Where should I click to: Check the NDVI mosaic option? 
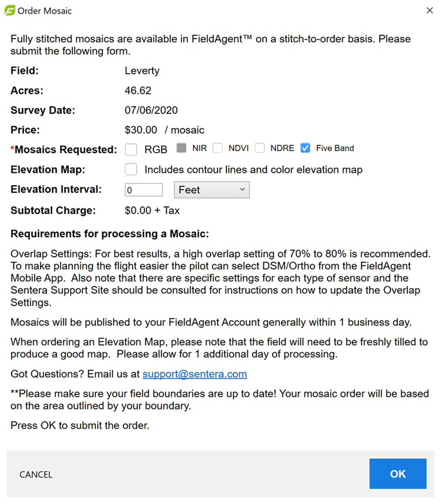point(218,148)
